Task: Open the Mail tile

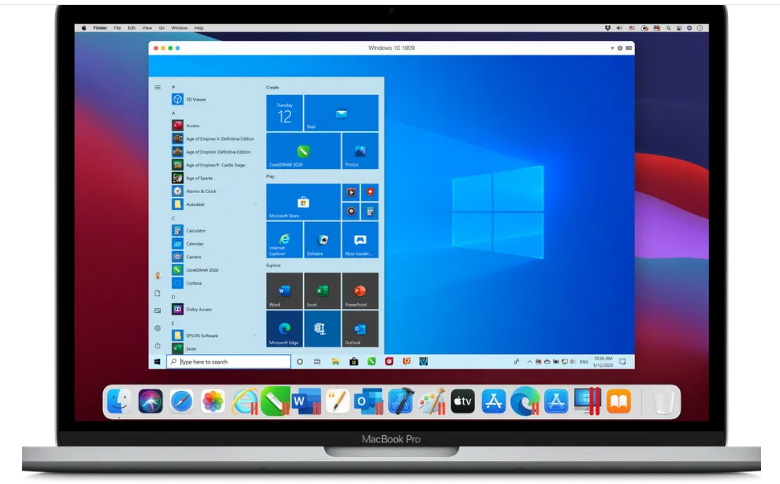Action: (x=341, y=113)
